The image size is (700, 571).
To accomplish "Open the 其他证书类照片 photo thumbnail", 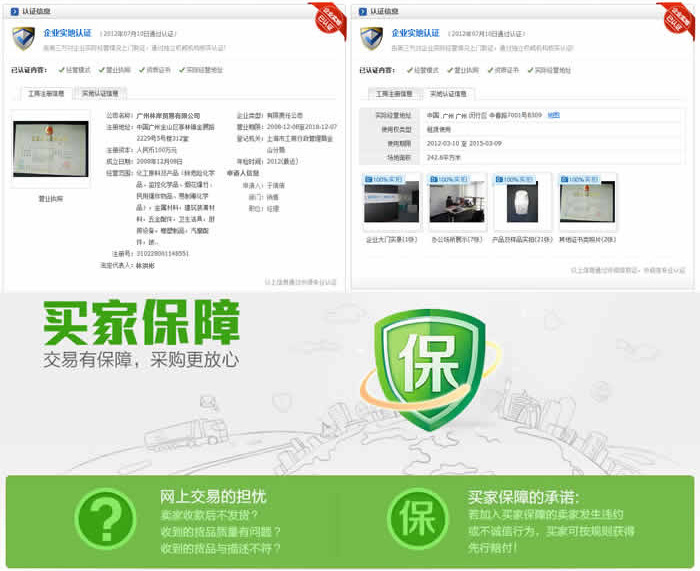I will point(588,202).
